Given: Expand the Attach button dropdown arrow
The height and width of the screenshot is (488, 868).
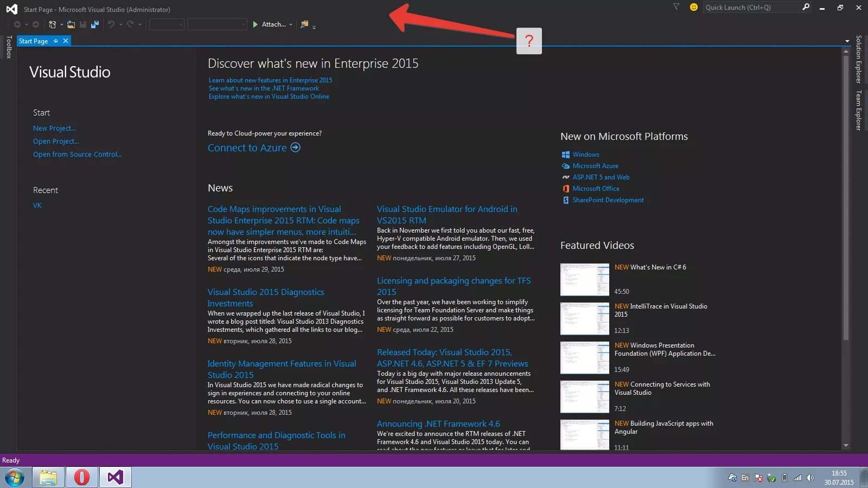Looking at the screenshot, I should (x=291, y=24).
